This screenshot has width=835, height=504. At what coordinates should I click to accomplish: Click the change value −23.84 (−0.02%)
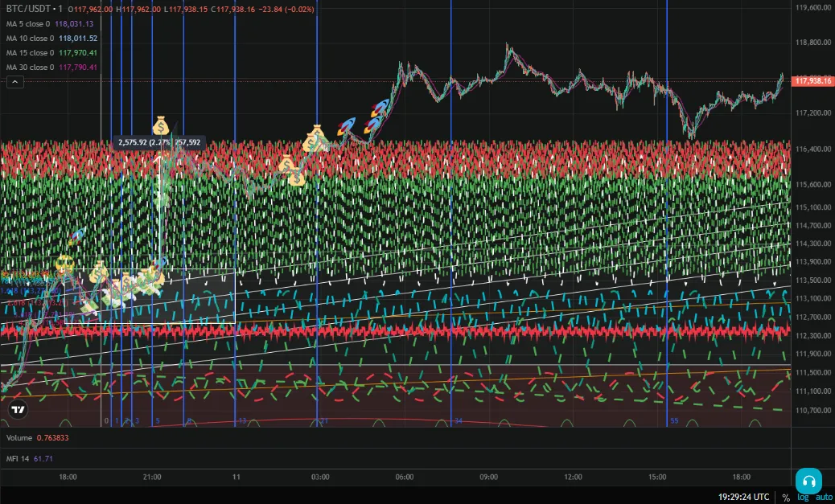coord(286,9)
